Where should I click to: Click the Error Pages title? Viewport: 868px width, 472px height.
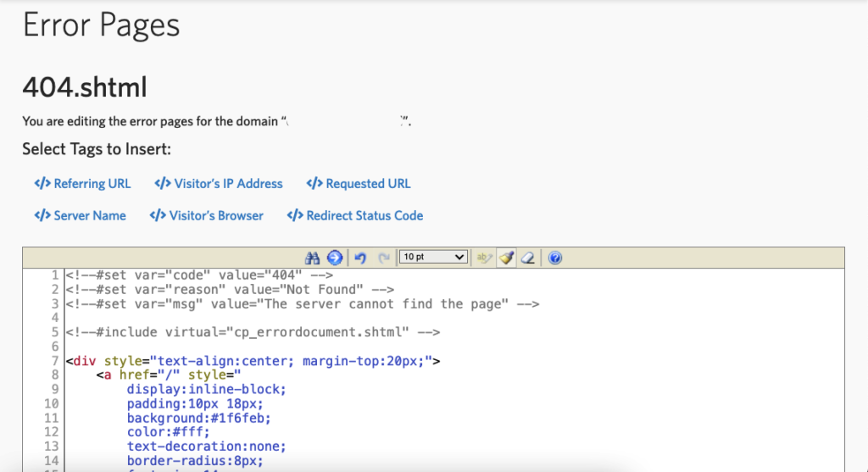tap(102, 25)
